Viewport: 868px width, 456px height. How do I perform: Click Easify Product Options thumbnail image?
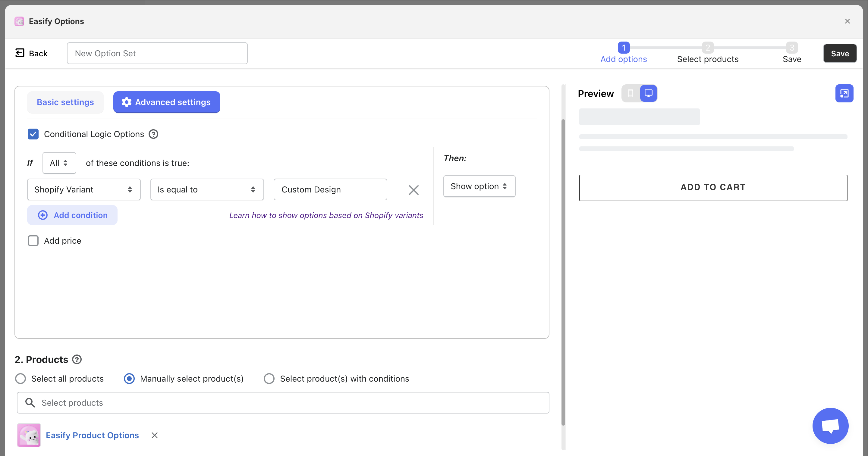coord(29,435)
